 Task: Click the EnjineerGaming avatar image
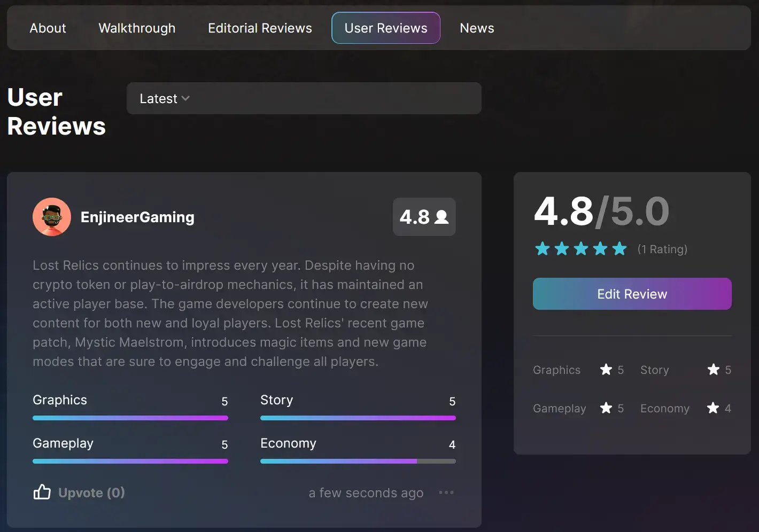coord(52,217)
